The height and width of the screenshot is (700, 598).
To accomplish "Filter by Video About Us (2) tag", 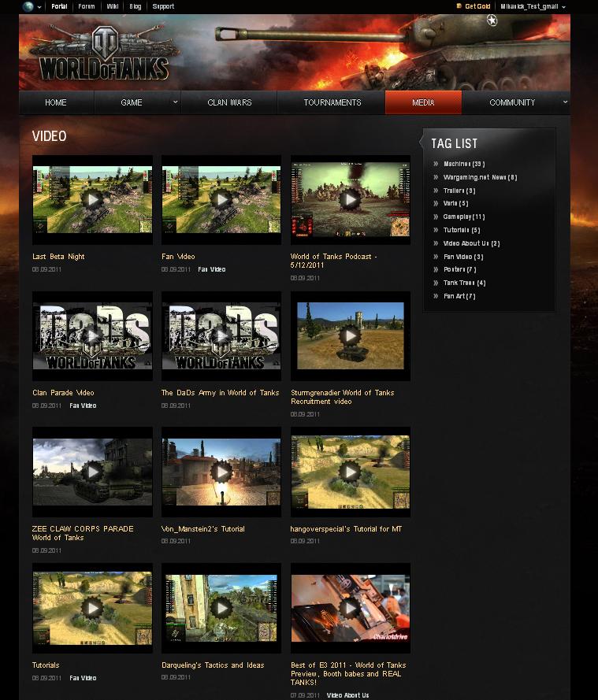I will (x=472, y=243).
